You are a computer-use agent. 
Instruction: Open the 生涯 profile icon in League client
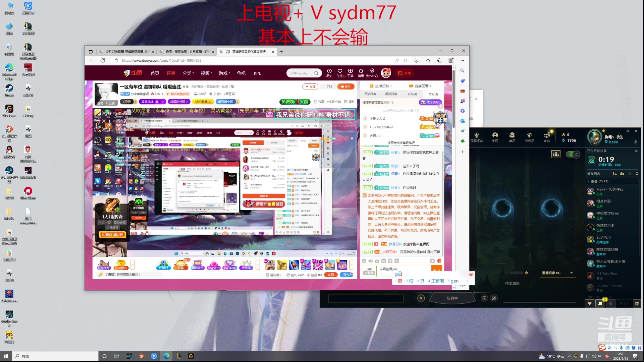pos(495,137)
